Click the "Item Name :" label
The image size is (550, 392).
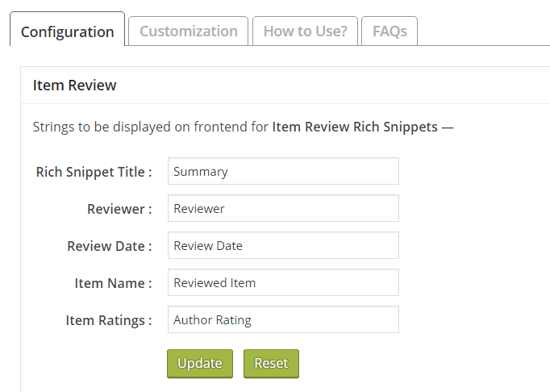tap(113, 283)
